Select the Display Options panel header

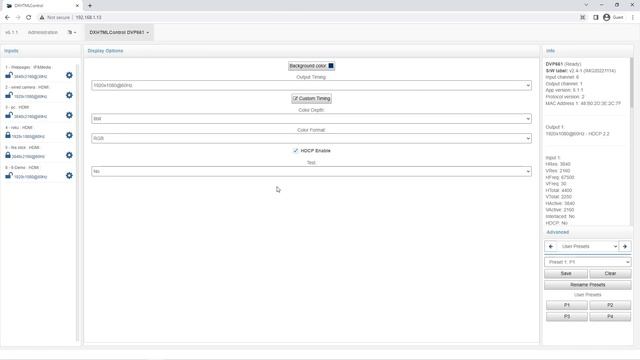click(105, 51)
